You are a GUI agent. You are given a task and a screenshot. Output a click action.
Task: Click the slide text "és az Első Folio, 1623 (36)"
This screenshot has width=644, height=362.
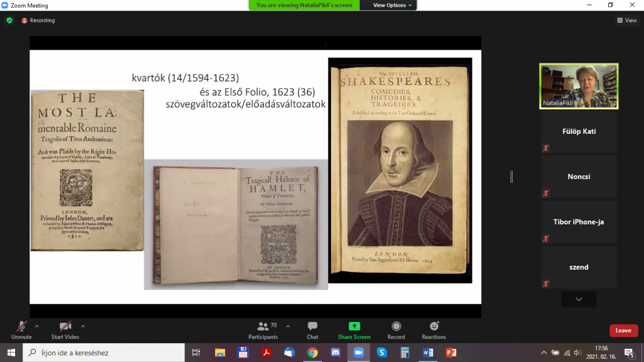[257, 92]
